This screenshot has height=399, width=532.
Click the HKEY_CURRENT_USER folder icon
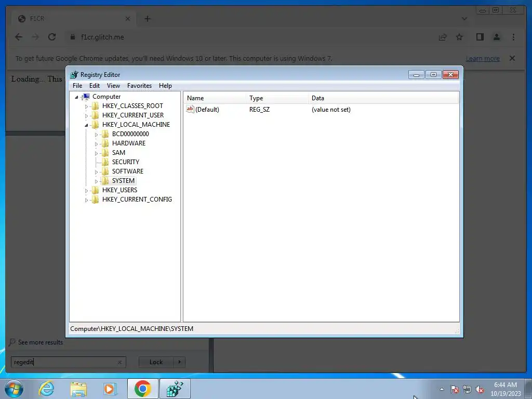point(96,115)
